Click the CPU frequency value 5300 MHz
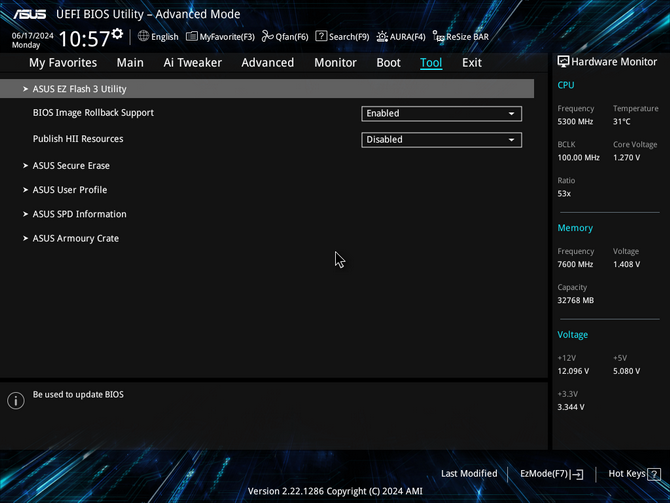This screenshot has width=670, height=503. coord(575,122)
